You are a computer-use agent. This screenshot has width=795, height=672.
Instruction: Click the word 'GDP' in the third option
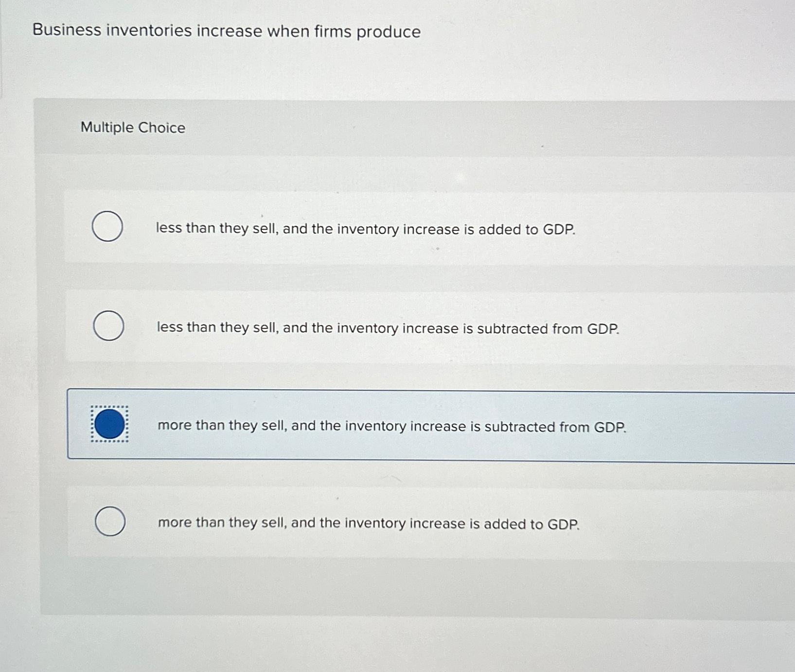(x=610, y=426)
